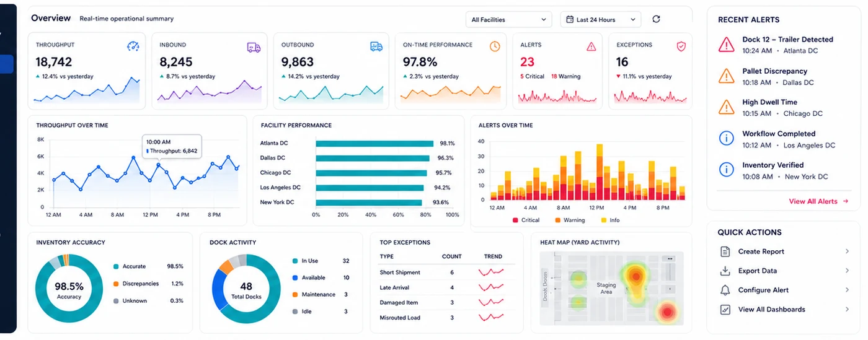Click the '18 Warning' count in Alerts card
Screen dimensions: 868x340
tap(565, 76)
